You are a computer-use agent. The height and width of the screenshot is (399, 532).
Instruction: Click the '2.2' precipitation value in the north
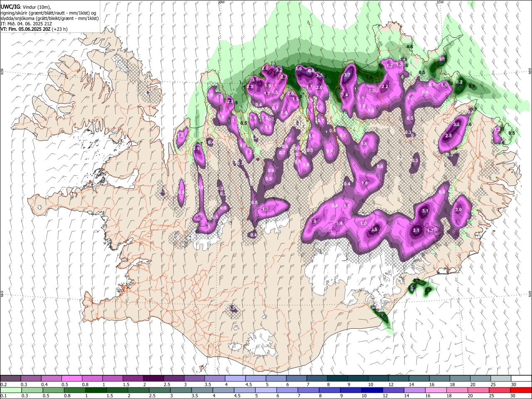pos(385,87)
